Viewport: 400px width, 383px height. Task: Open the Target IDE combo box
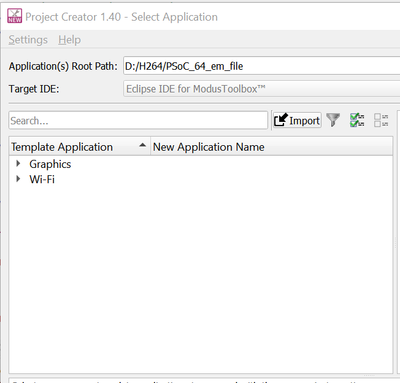(262, 89)
